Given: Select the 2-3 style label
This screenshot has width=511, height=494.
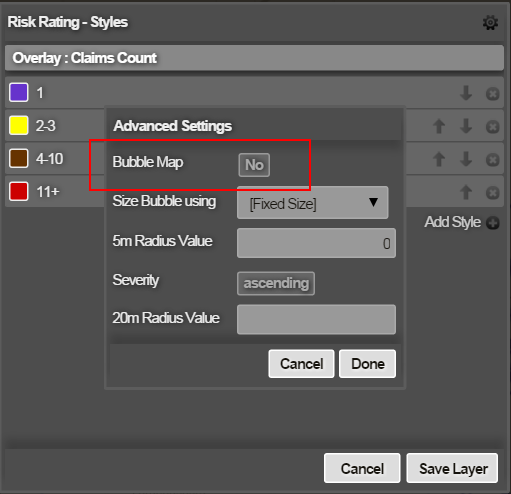Looking at the screenshot, I should click(x=46, y=126).
